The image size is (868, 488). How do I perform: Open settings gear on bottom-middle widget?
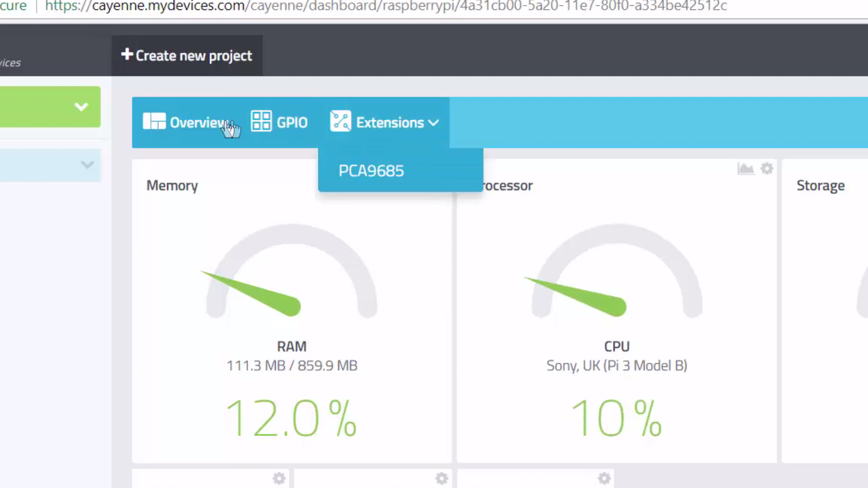tap(441, 478)
